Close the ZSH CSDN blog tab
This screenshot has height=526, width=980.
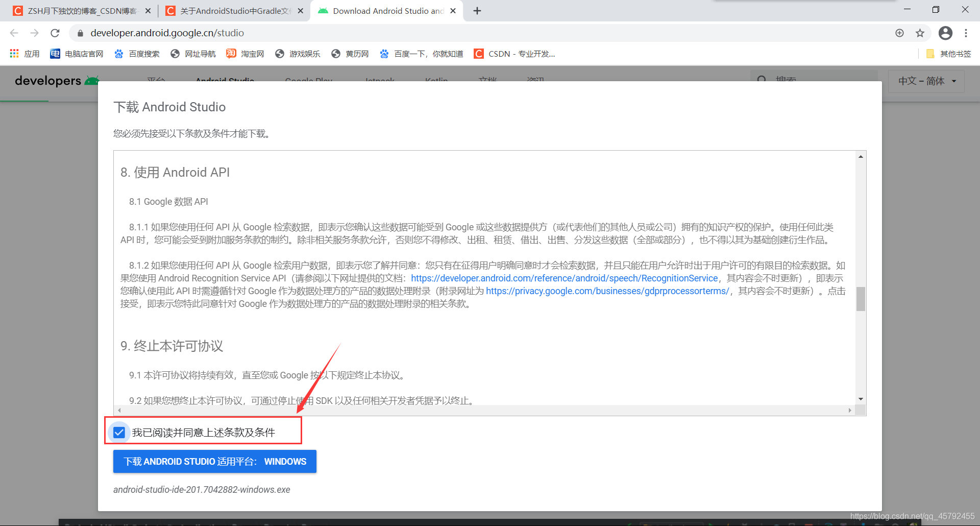(x=148, y=11)
